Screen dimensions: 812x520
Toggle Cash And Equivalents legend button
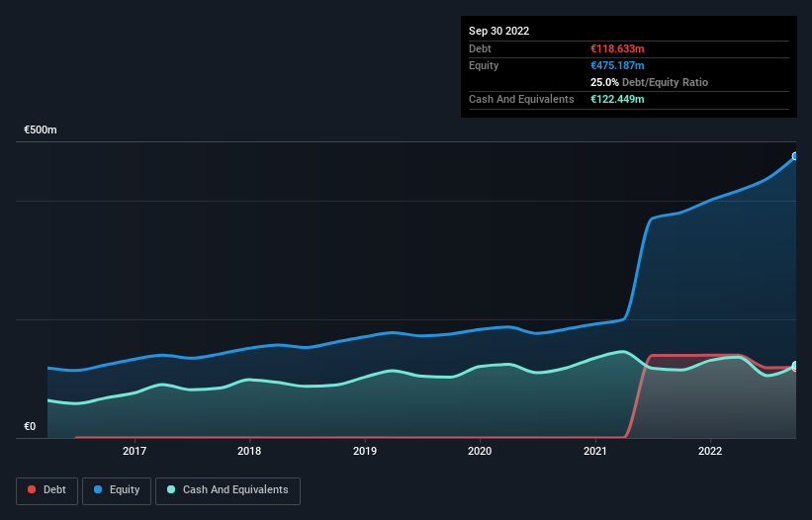[227, 490]
